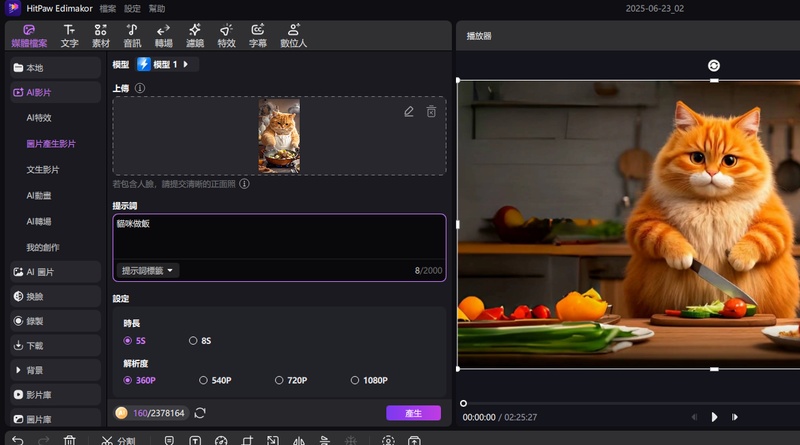Select the 8S duration option
800x445 pixels.
pyautogui.click(x=193, y=341)
